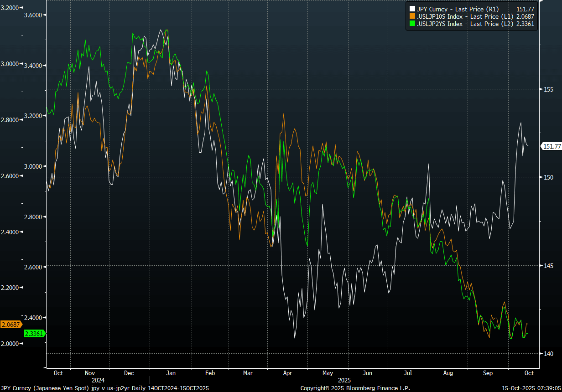Click the 145 gridline label on right axis
Screen dimensions: 562x392
coord(546,266)
